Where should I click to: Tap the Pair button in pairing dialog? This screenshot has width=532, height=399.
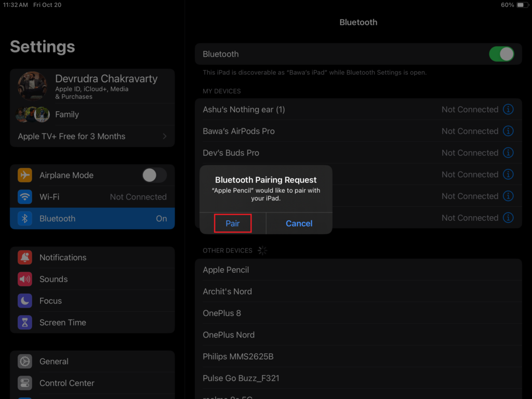click(233, 223)
